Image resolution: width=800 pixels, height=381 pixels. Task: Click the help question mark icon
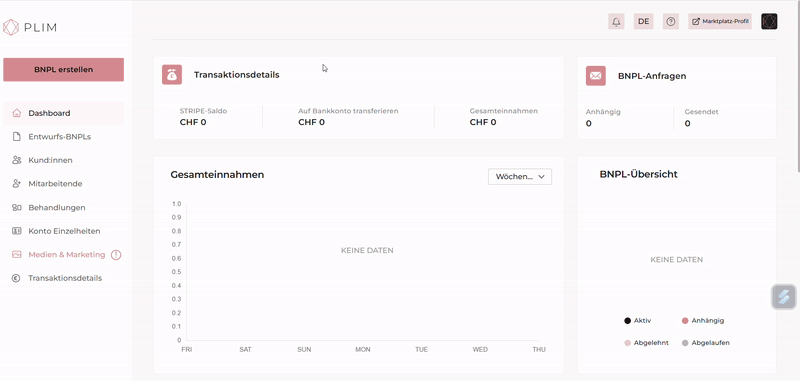tap(671, 21)
